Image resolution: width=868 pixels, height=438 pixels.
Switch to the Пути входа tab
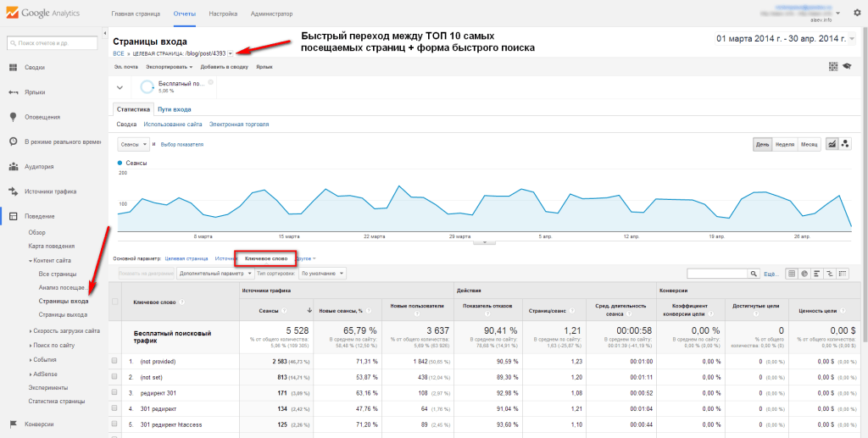click(x=175, y=109)
